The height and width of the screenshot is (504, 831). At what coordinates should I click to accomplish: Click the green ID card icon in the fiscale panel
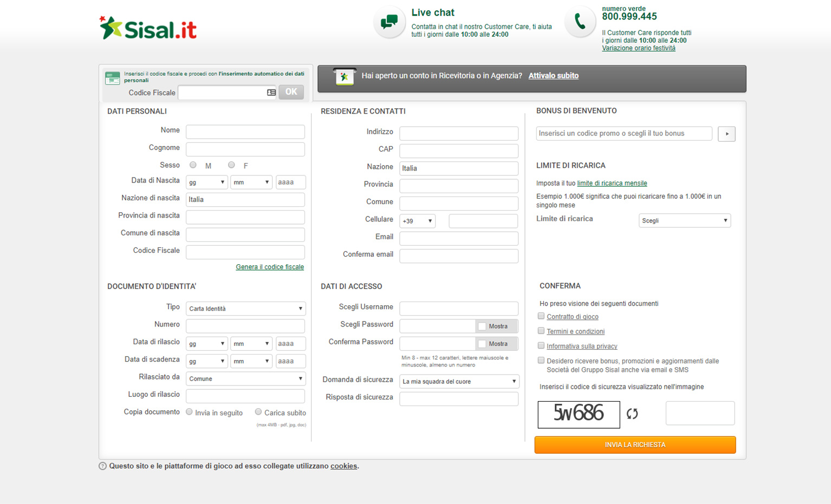coord(112,77)
